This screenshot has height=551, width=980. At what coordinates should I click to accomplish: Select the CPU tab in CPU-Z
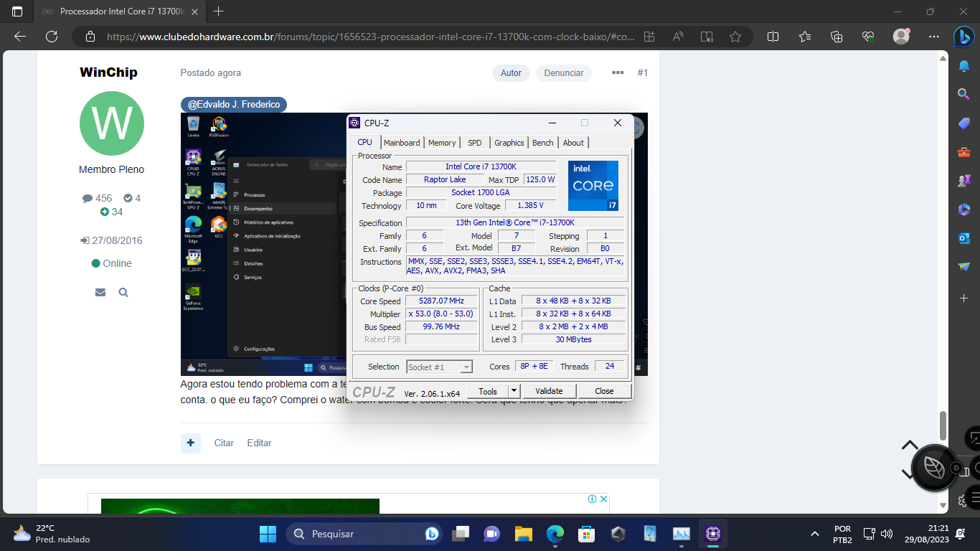click(365, 142)
